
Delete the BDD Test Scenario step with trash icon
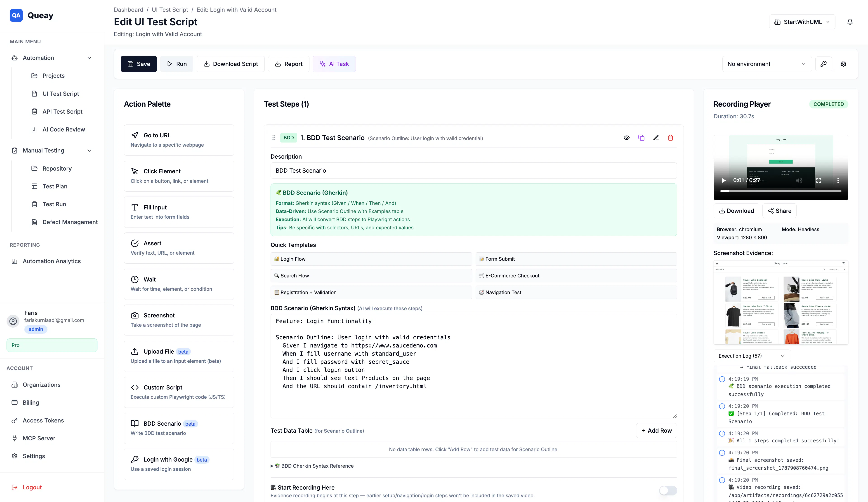(670, 138)
